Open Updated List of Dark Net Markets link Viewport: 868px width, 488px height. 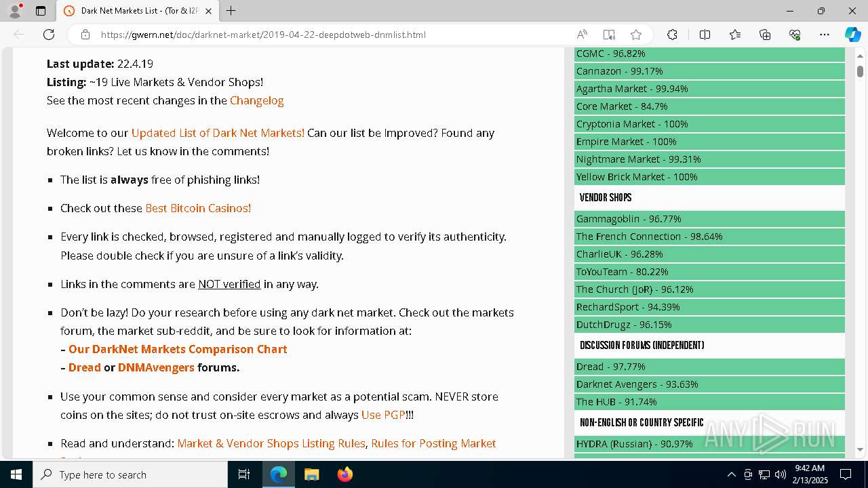point(218,133)
